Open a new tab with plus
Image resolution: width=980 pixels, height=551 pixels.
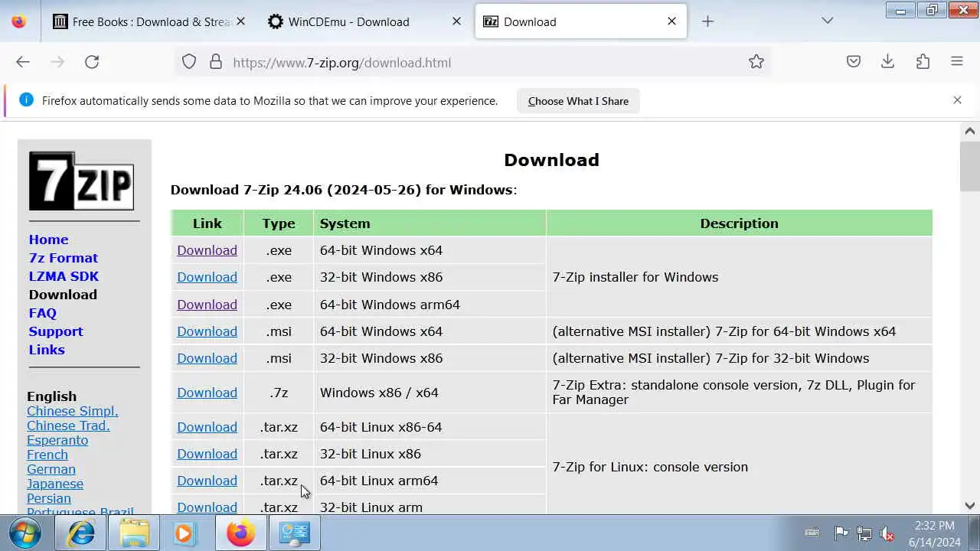click(707, 21)
